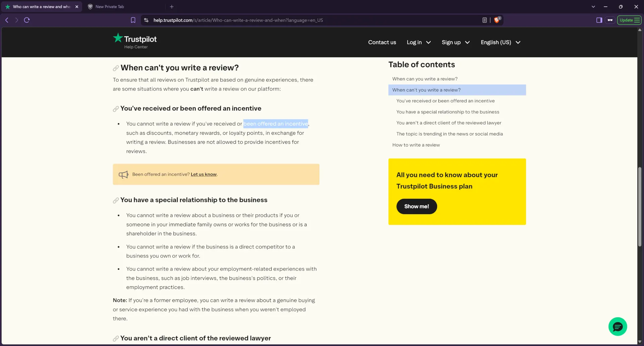Open Brave Shields lion icon
Screen dimensions: 644x346
point(497,20)
